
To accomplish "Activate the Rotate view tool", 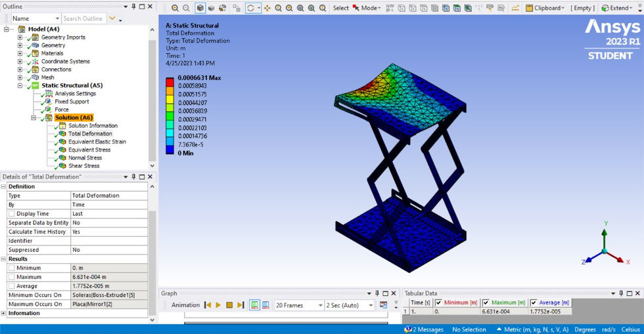I will [250, 8].
